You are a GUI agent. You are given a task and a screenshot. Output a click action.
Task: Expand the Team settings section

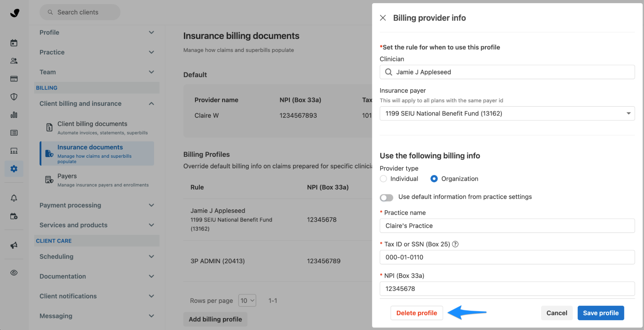(x=97, y=72)
